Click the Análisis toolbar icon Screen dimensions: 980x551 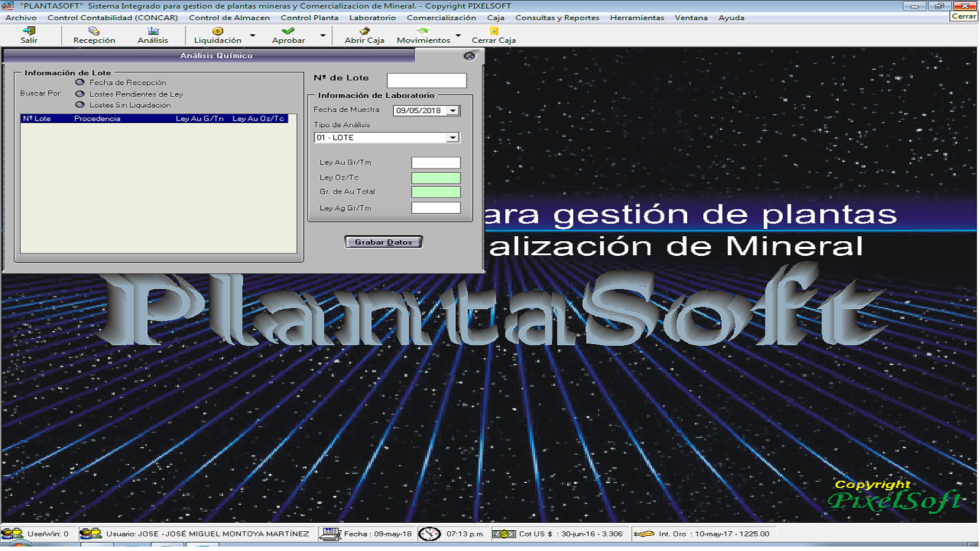153,31
